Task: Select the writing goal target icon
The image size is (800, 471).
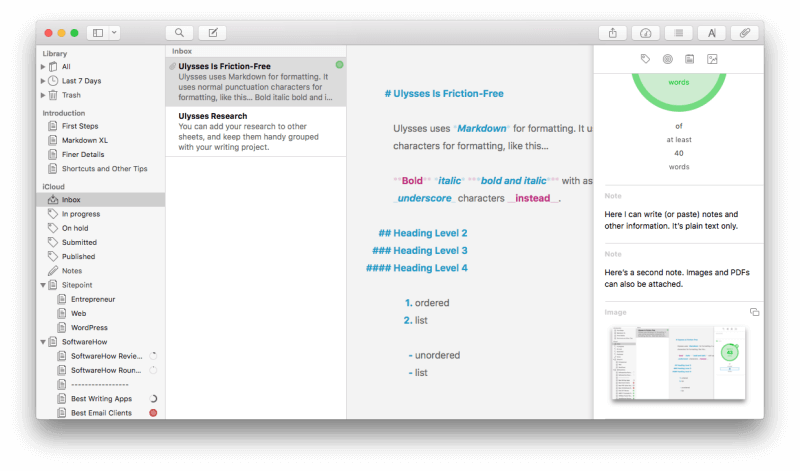Action: pyautogui.click(x=667, y=59)
